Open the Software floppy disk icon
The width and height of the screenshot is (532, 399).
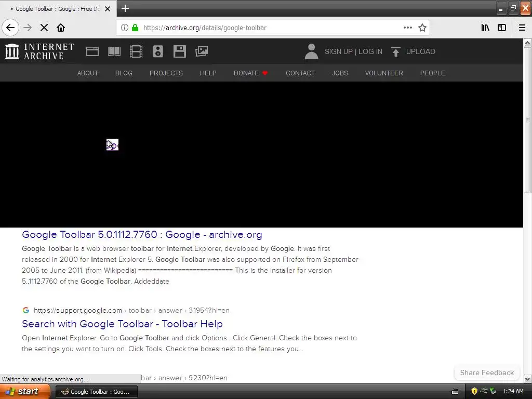179,51
